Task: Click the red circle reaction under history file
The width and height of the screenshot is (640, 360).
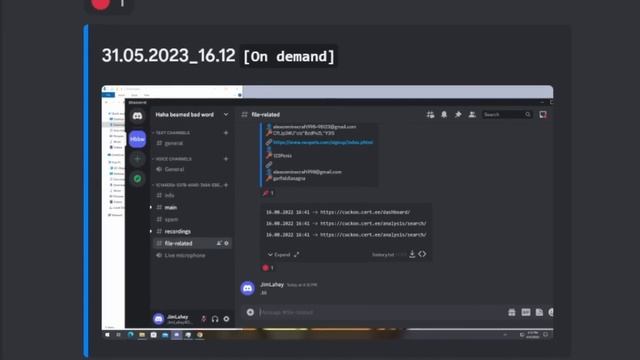Action: 268,268
